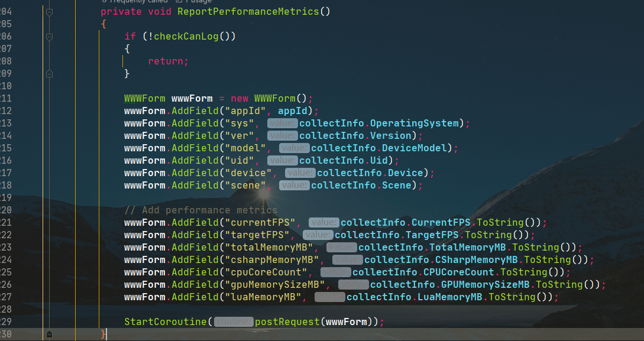This screenshot has width=644, height=341.
Task: Click the 'value:' inlay hint on the "ver" line
Action: [x=283, y=135]
